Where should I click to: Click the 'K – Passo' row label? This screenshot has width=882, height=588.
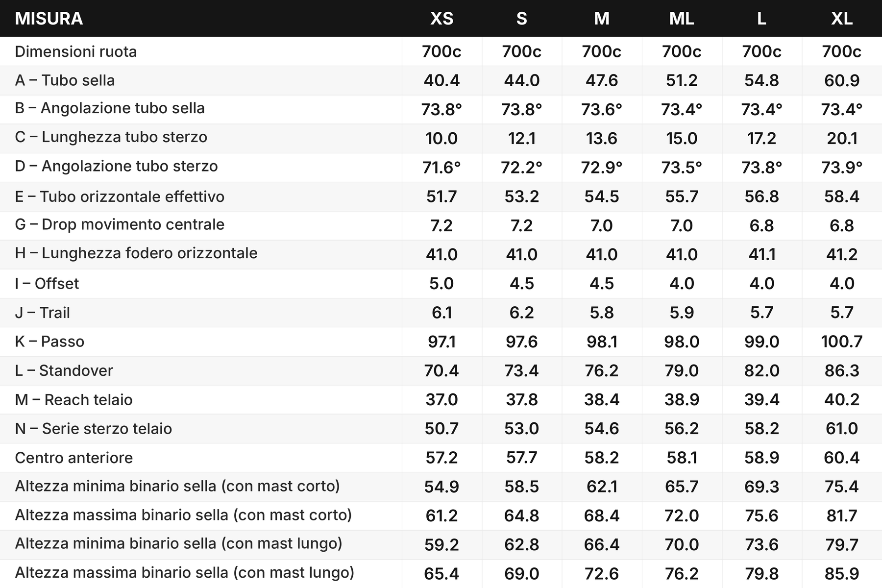pos(49,341)
